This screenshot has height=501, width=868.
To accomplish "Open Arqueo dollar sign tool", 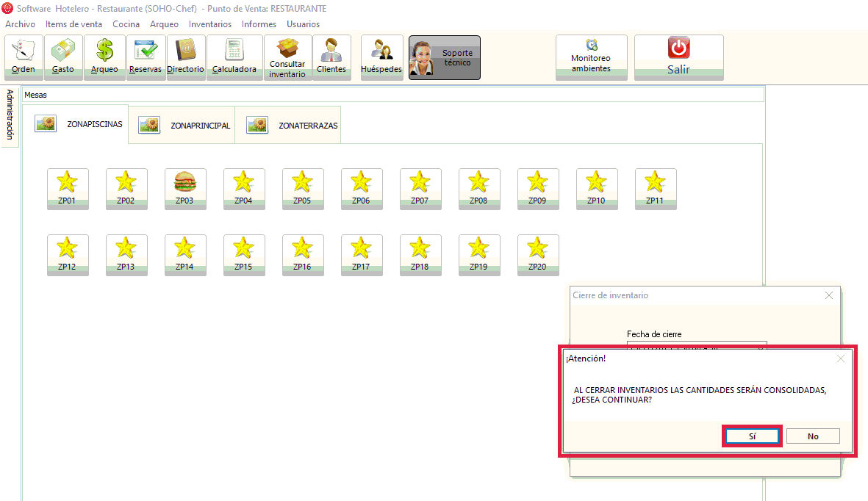I will click(104, 57).
